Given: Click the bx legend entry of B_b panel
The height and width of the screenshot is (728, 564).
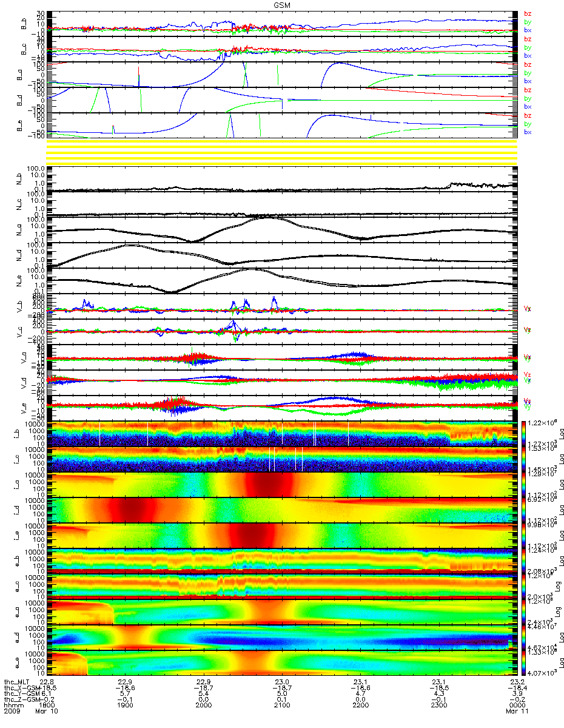Looking at the screenshot, I should click(x=528, y=30).
